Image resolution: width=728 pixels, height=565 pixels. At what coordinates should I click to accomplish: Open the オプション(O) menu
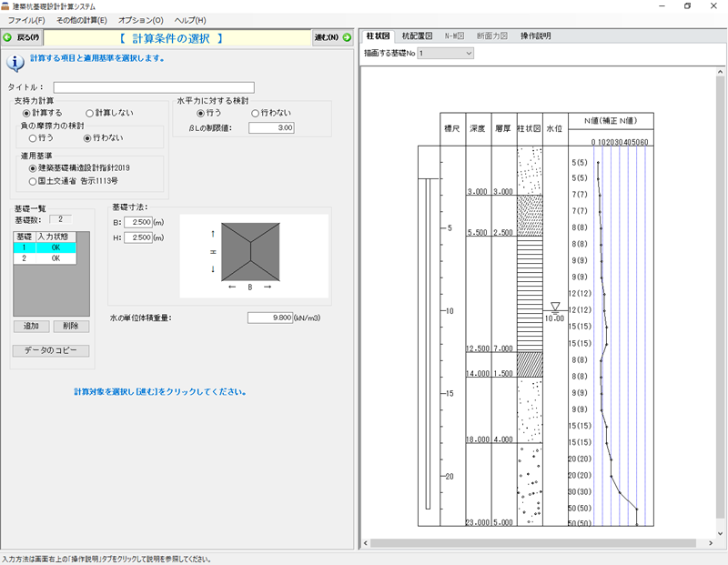pos(141,20)
